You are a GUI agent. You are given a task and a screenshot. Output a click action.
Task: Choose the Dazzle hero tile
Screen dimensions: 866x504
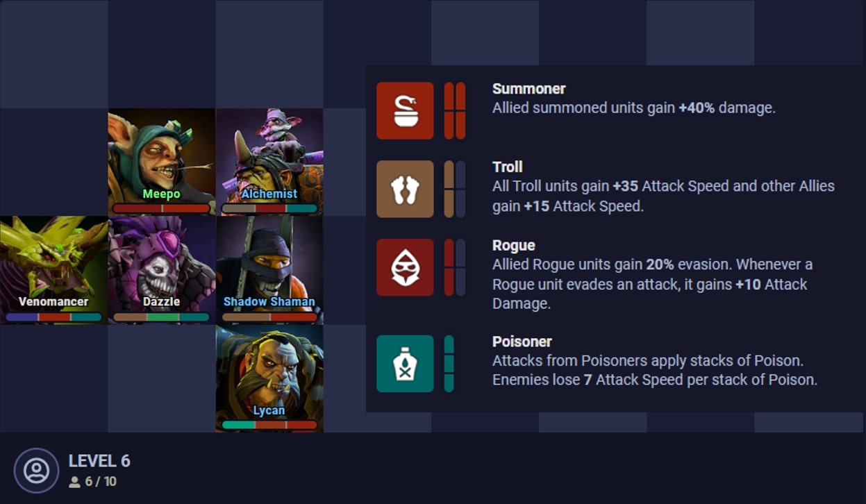click(x=162, y=270)
